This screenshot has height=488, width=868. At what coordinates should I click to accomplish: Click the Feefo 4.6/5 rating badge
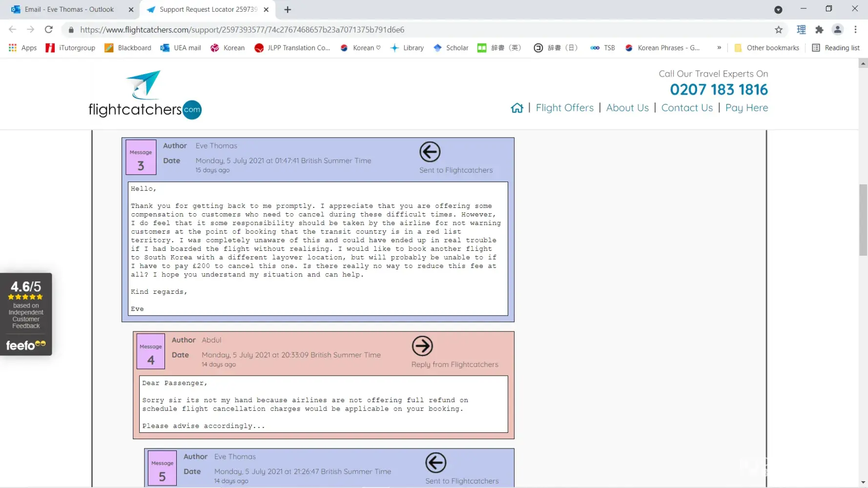click(26, 314)
